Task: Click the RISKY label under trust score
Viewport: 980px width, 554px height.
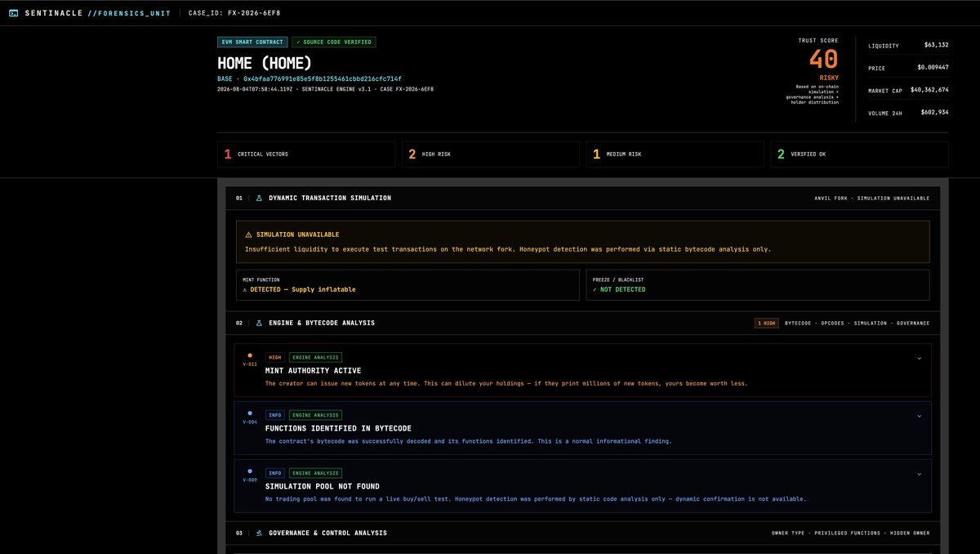Action: (x=829, y=78)
